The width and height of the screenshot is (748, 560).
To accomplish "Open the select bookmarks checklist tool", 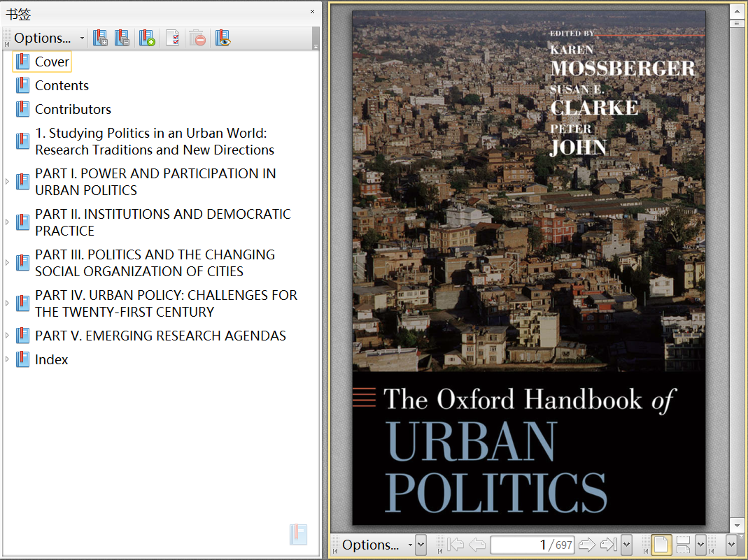I will pyautogui.click(x=172, y=38).
